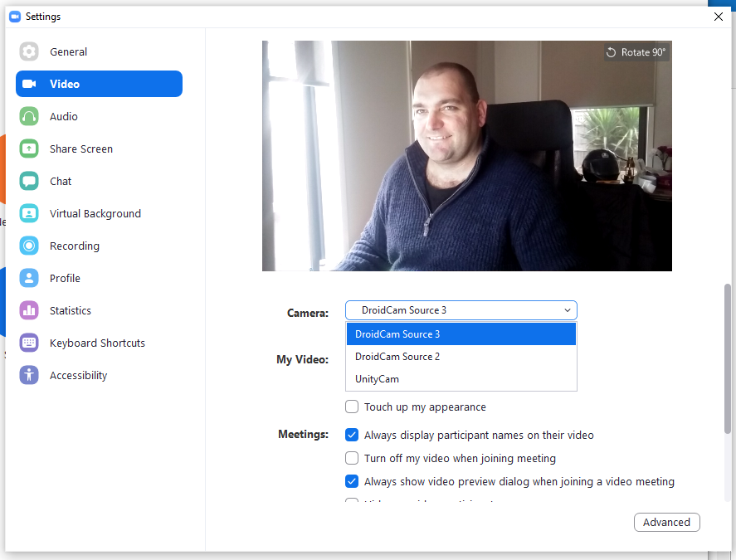Switch to the Audio settings tab
Screen dimensions: 736x560
point(99,116)
